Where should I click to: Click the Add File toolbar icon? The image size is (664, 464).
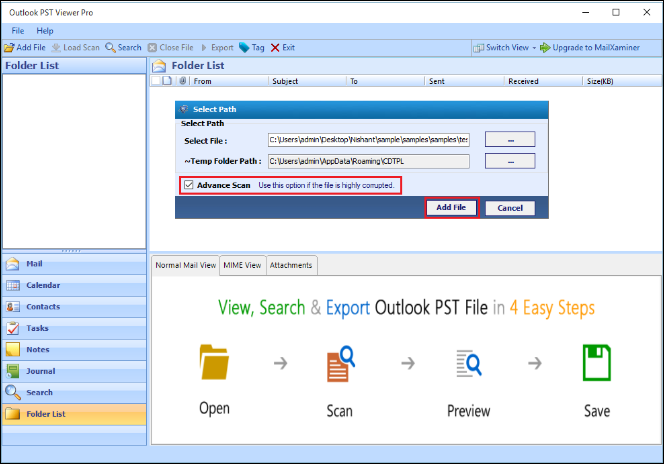(x=9, y=48)
